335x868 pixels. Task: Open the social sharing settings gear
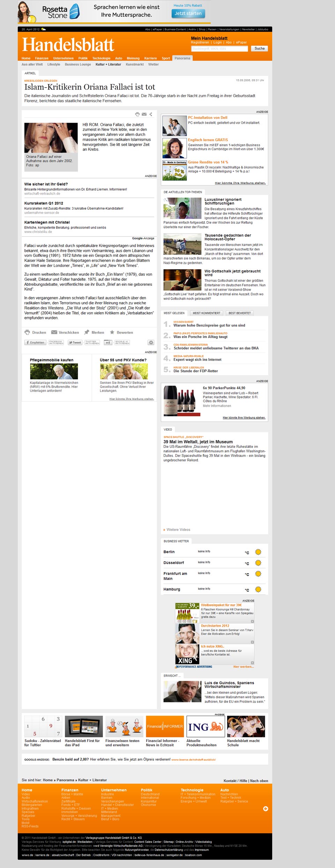pyautogui.click(x=151, y=343)
